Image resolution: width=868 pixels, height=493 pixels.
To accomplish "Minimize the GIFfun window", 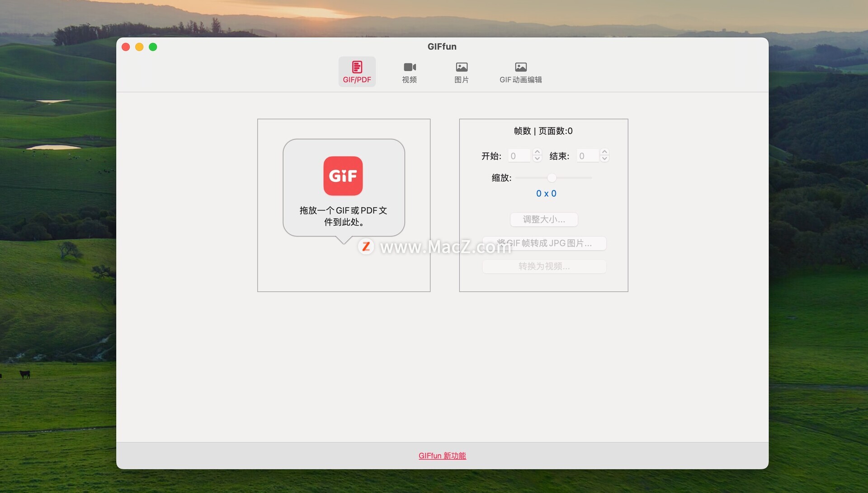I will [139, 47].
